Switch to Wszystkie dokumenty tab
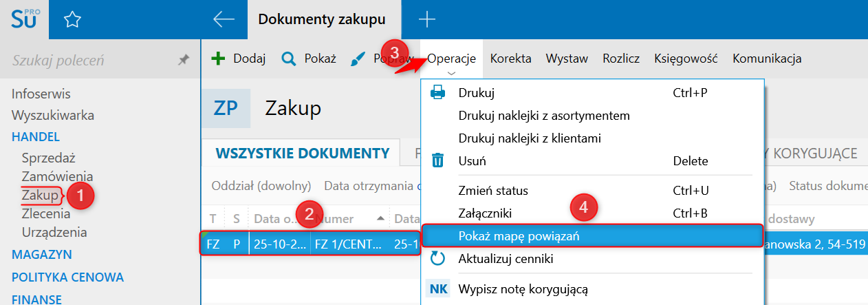868x305 pixels. [303, 153]
